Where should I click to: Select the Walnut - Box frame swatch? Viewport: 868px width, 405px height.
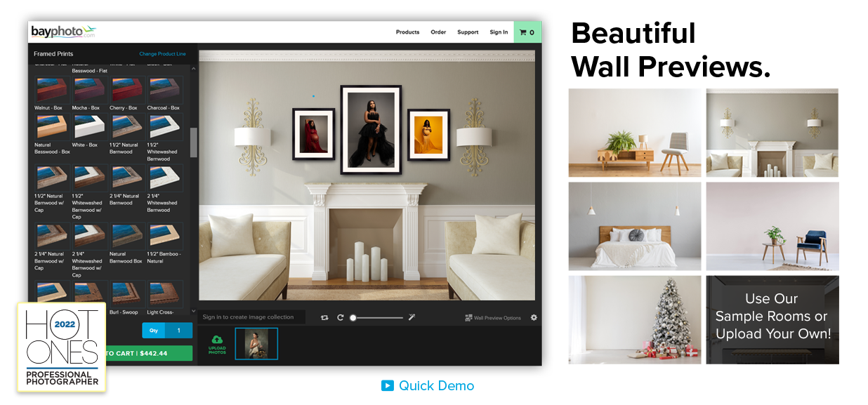(52, 90)
